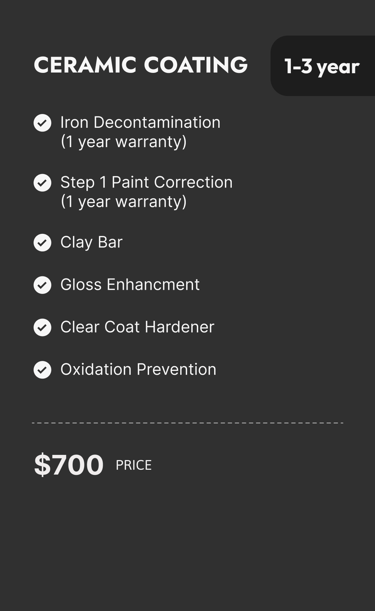Click the PRICE label
375x611 pixels.
(x=133, y=465)
